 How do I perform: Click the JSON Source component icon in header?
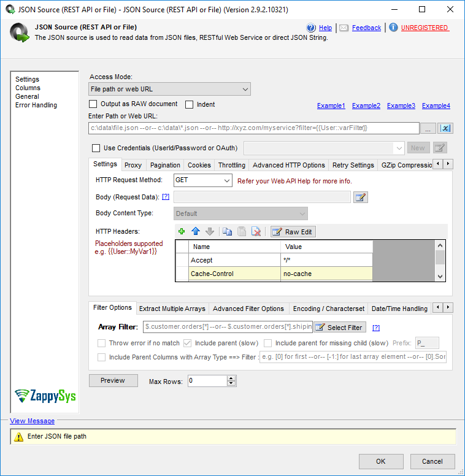click(x=19, y=32)
